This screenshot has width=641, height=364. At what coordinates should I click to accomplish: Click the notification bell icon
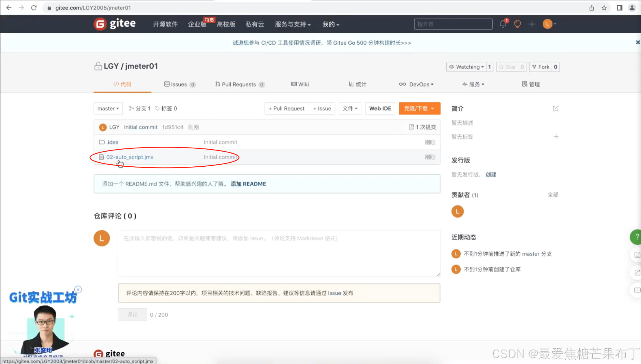coord(503,24)
